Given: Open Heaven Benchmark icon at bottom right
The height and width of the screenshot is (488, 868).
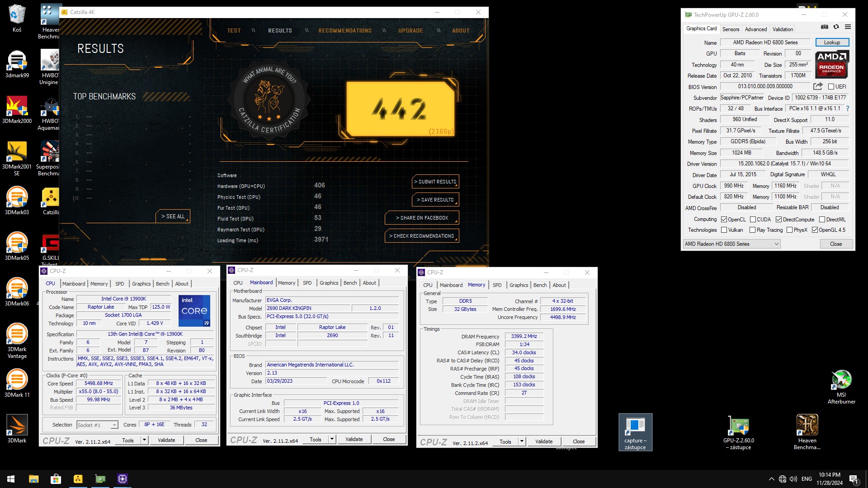Looking at the screenshot, I should [807, 433].
